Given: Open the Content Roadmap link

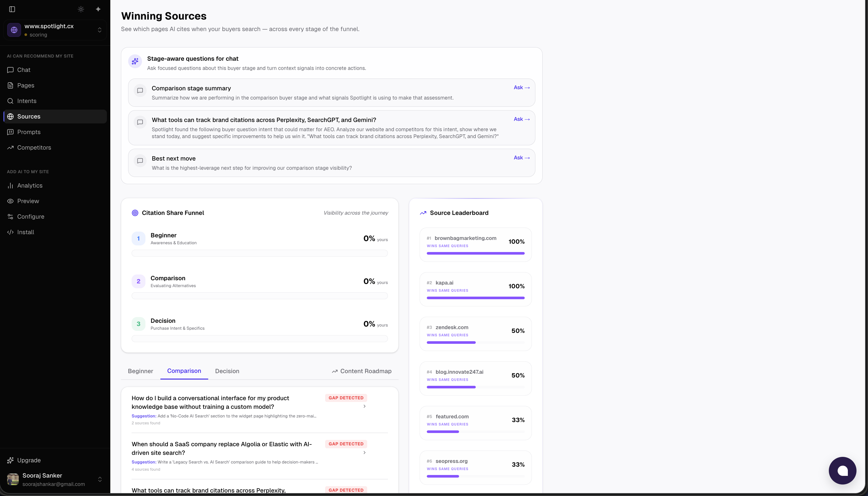Looking at the screenshot, I should click(x=361, y=371).
